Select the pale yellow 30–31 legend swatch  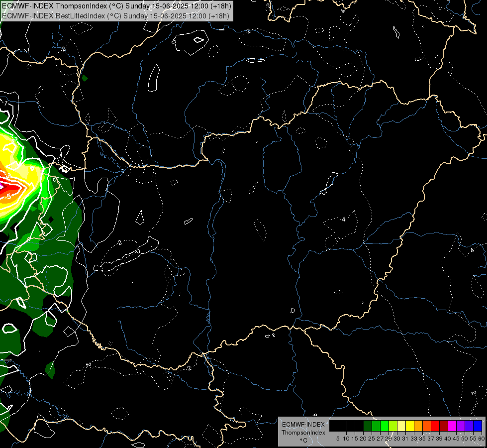[x=401, y=426]
